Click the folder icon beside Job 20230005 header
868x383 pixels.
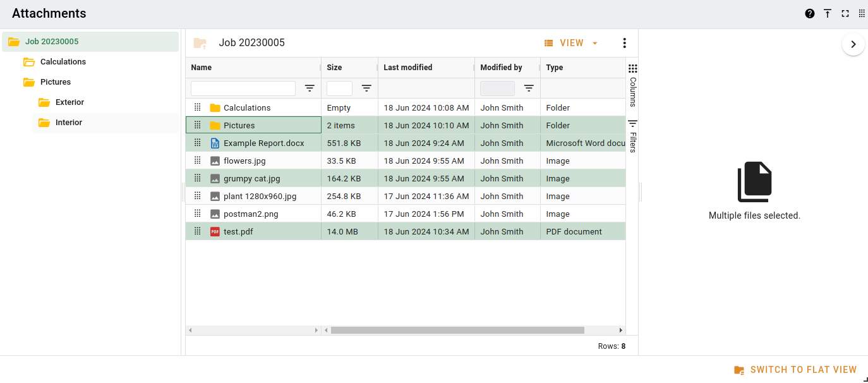(x=200, y=42)
